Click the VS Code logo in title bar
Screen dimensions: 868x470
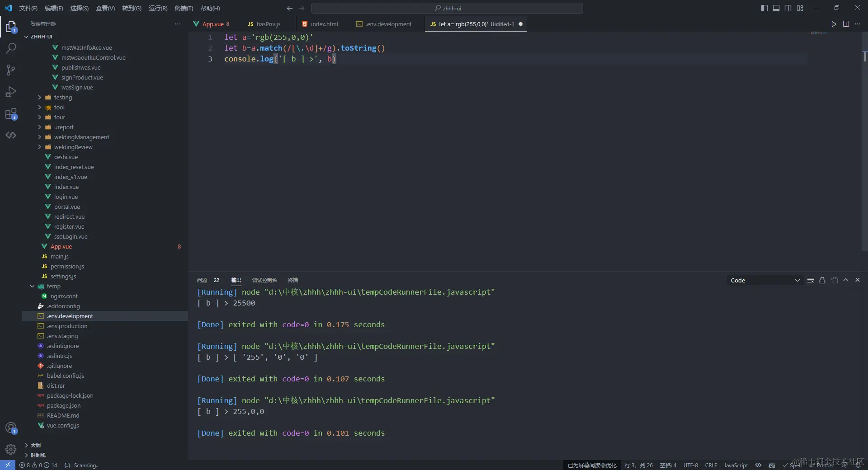[x=8, y=8]
